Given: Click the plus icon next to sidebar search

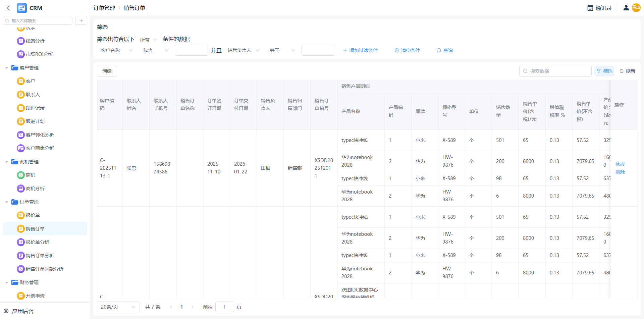Looking at the screenshot, I should (81, 21).
